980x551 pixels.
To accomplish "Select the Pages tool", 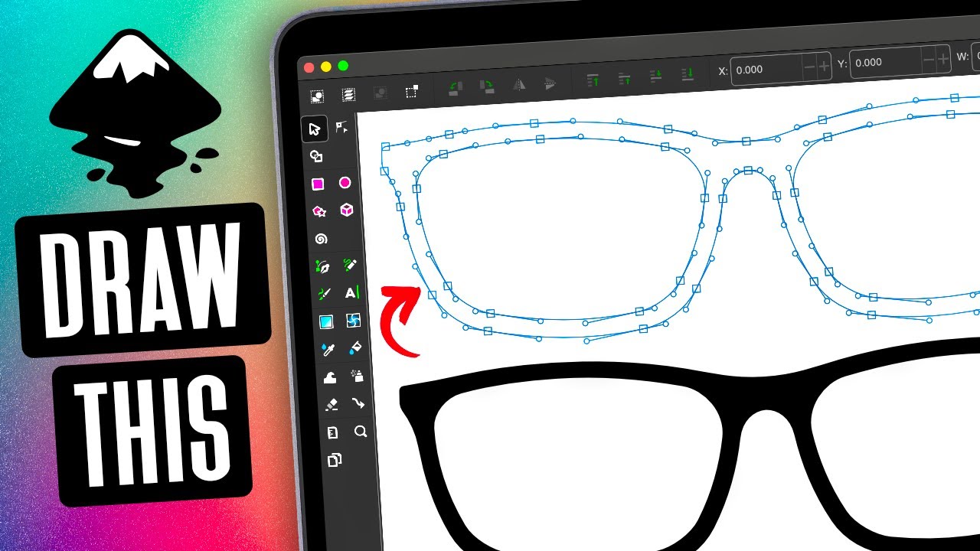I will click(x=334, y=461).
